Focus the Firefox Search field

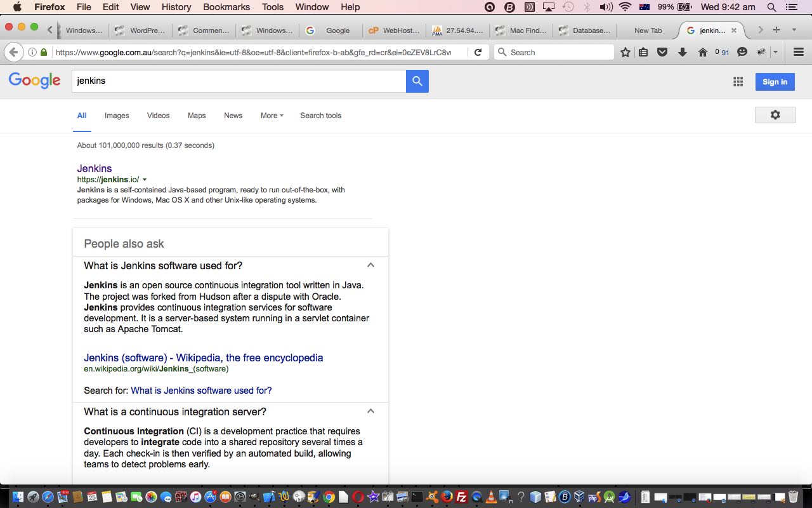[554, 52]
